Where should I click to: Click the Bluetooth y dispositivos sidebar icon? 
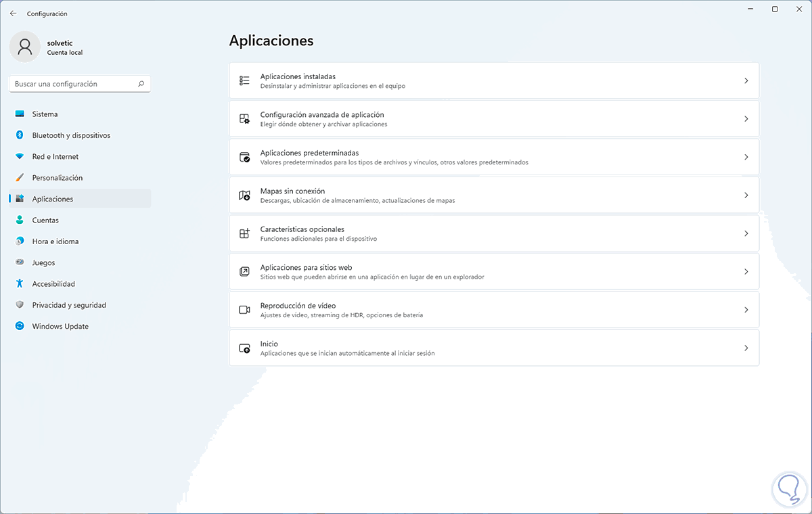coord(20,135)
